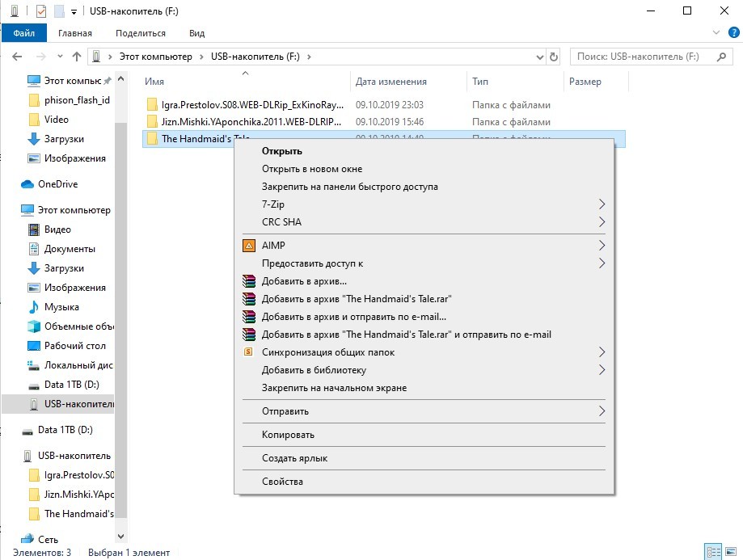The height and width of the screenshot is (560, 743).
Task: Open the Файл menu button
Action: click(23, 33)
